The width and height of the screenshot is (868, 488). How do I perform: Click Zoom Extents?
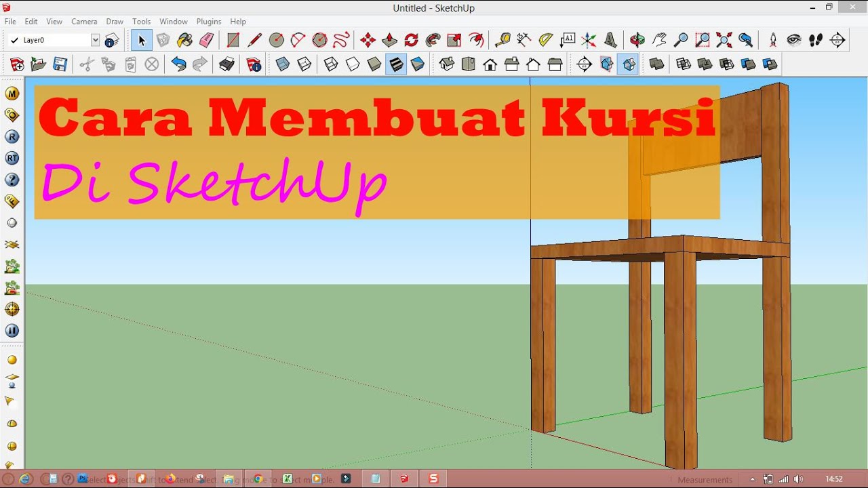[x=724, y=40]
